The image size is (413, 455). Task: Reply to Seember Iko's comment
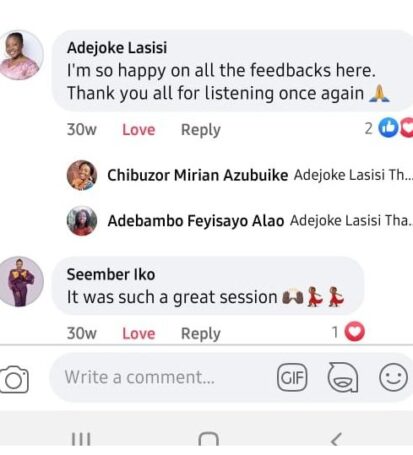pos(201,334)
